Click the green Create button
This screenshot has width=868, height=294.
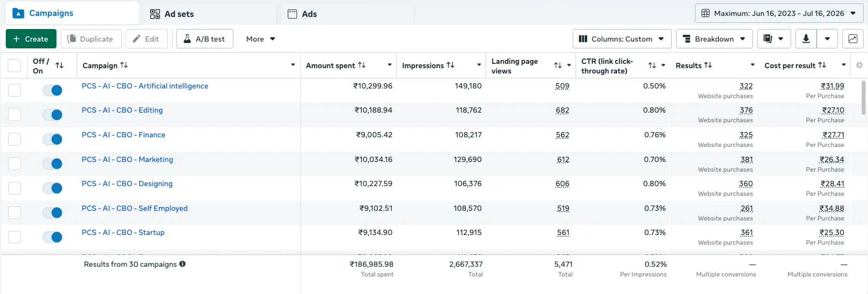pos(31,39)
